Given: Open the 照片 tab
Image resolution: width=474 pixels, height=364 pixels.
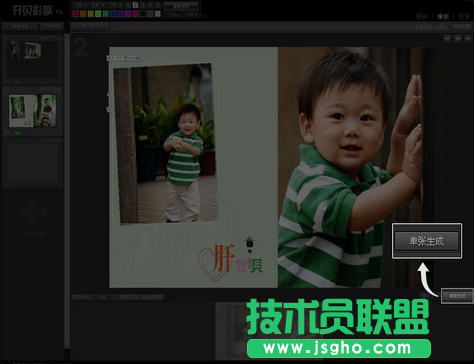Looking at the screenshot, I should tap(422, 17).
